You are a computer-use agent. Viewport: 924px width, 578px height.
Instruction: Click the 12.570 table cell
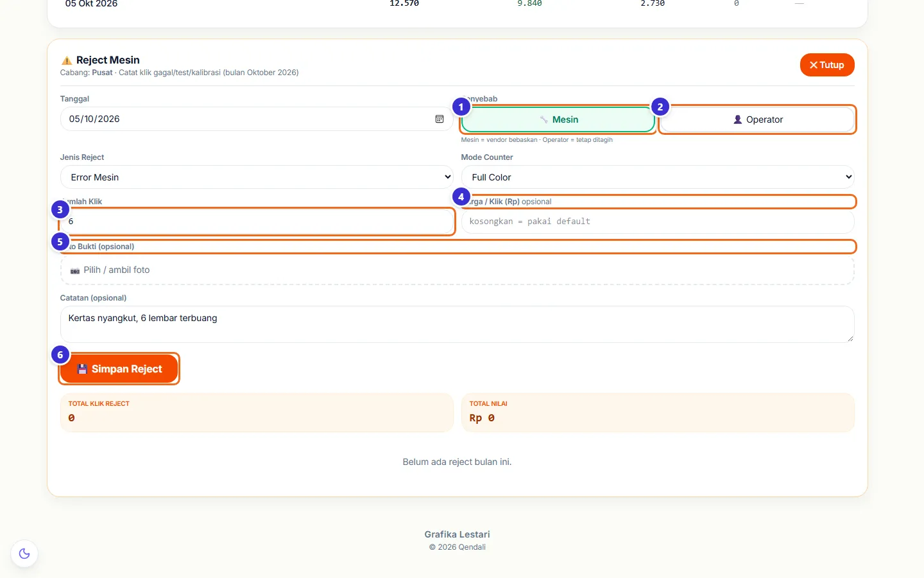coord(404,3)
